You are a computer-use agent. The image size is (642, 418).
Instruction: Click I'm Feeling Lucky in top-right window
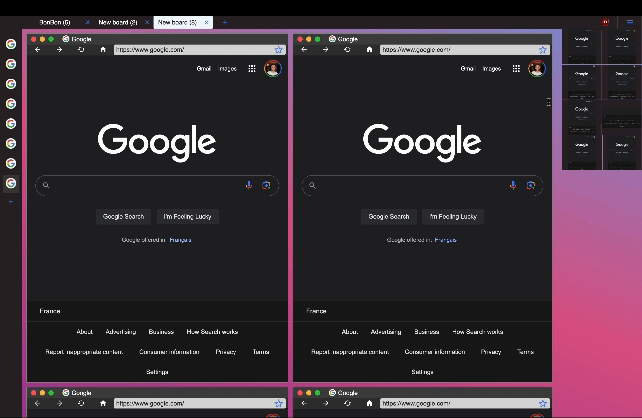click(453, 217)
